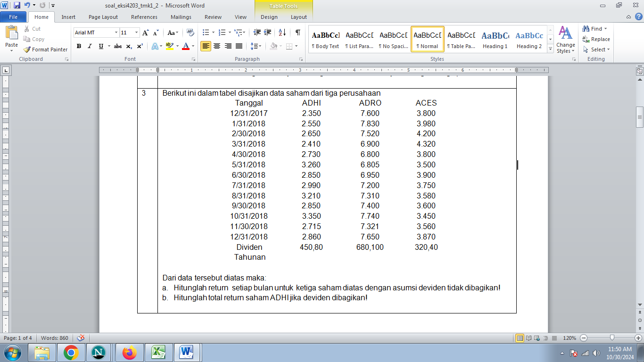
Task: Click the Sort icon
Action: click(282, 33)
